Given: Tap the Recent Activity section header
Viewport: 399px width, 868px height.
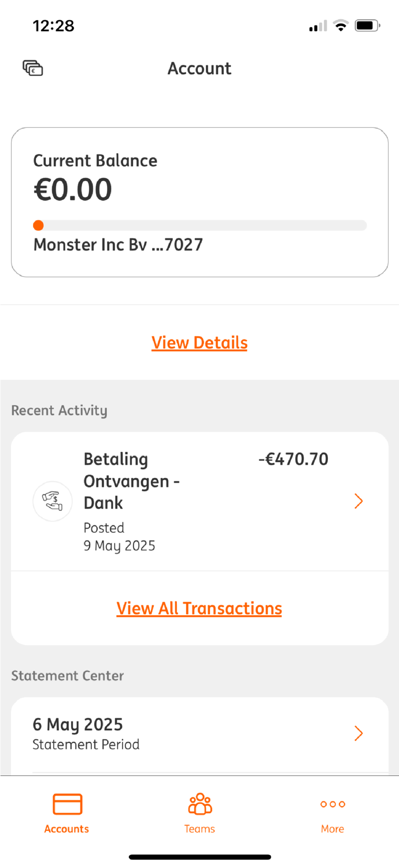Looking at the screenshot, I should 59,410.
